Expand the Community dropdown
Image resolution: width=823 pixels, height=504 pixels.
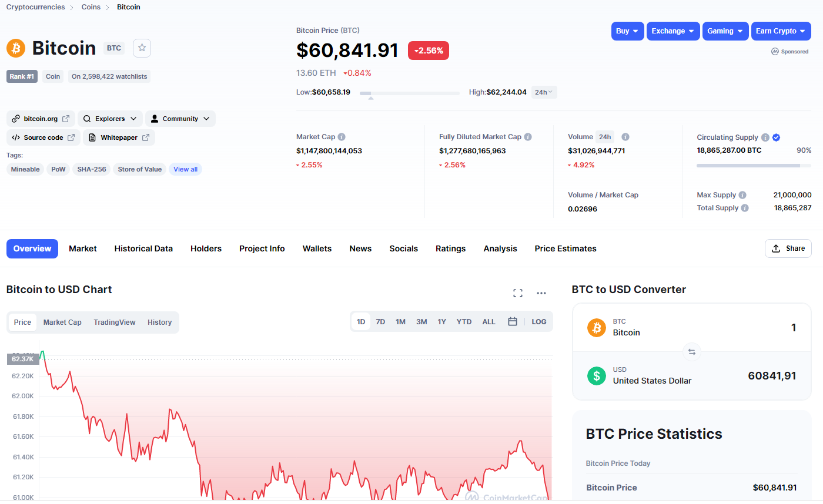(180, 119)
